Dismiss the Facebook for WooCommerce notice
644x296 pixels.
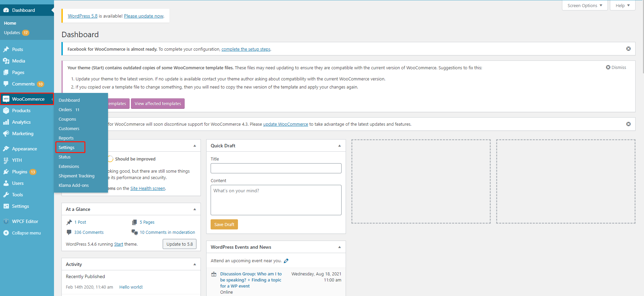click(628, 49)
